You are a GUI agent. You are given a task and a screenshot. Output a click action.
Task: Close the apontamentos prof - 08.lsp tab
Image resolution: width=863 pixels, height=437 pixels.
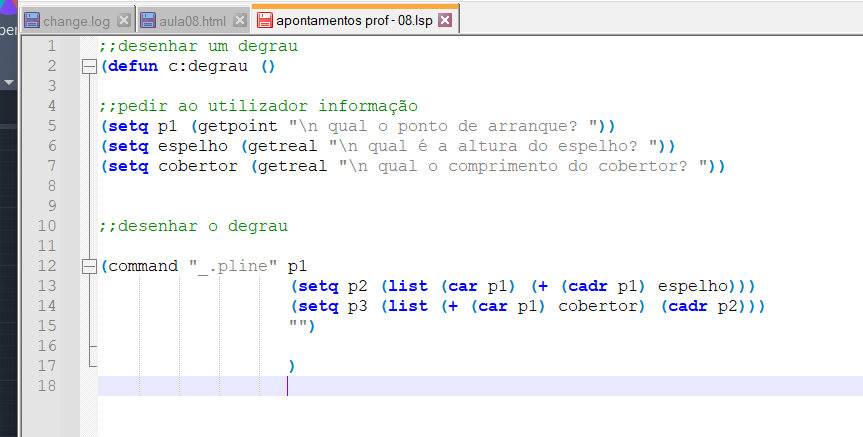tap(445, 20)
